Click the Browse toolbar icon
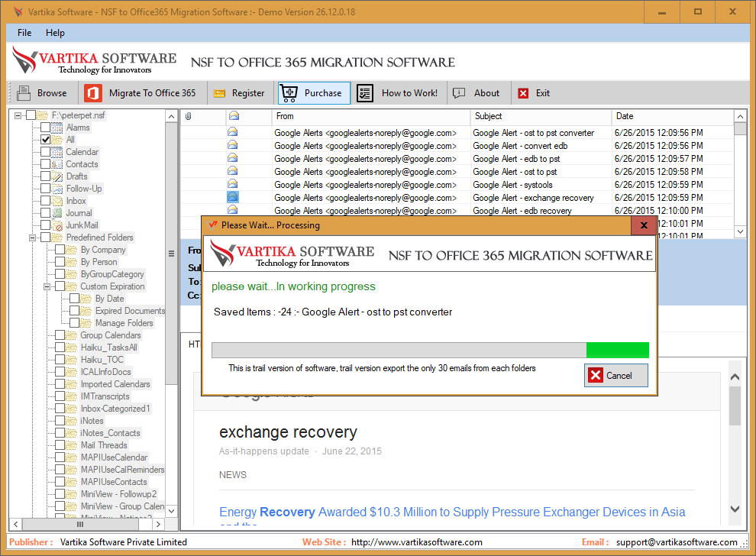 point(24,92)
